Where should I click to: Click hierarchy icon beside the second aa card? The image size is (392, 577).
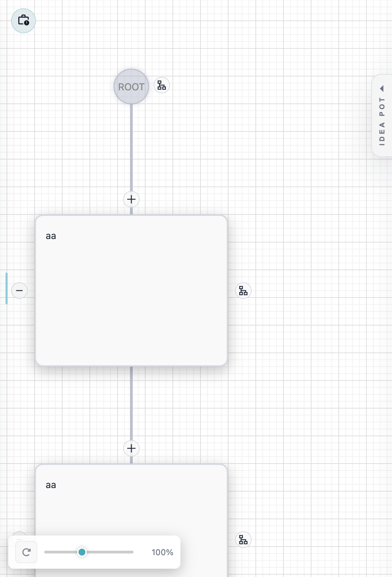pos(243,540)
